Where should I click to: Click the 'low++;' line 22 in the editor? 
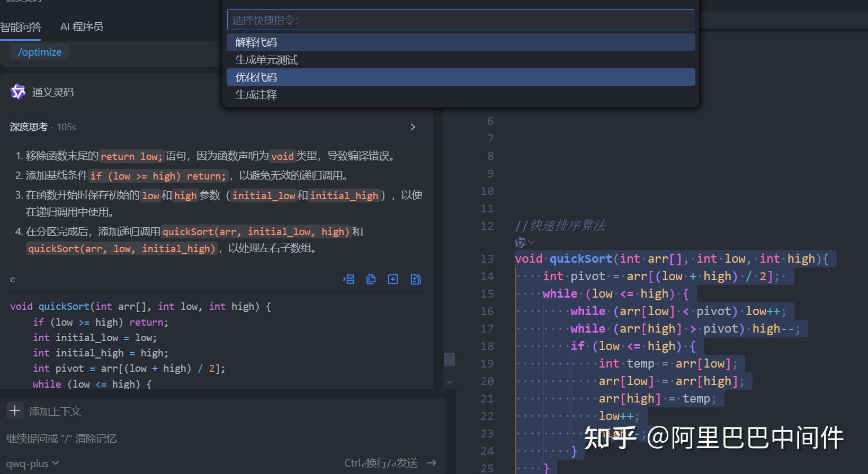coord(619,416)
